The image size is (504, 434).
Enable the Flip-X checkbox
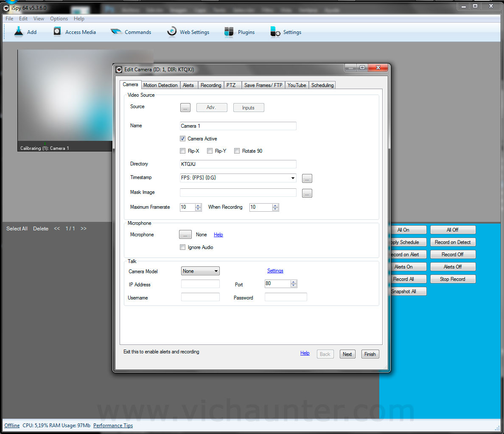(182, 151)
